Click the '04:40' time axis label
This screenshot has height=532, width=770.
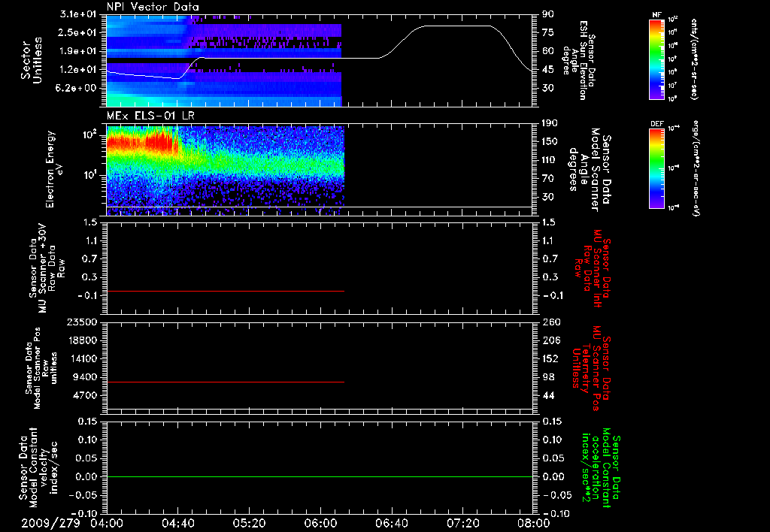[x=177, y=523]
